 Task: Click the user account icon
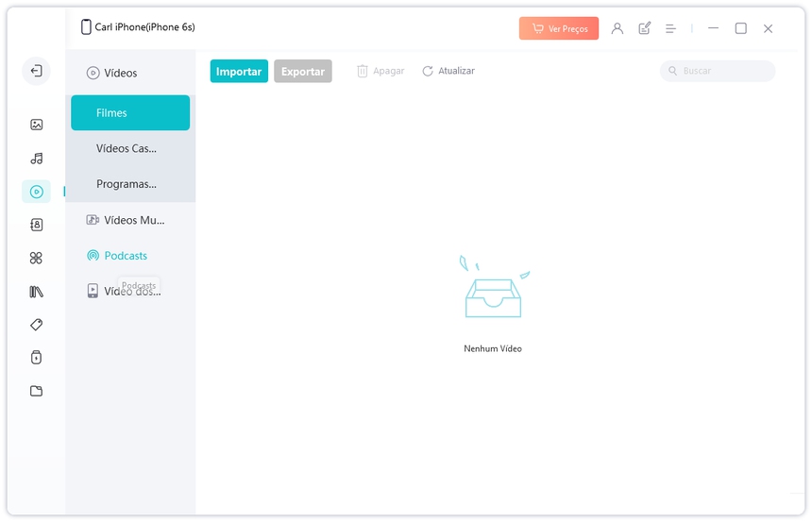(617, 28)
